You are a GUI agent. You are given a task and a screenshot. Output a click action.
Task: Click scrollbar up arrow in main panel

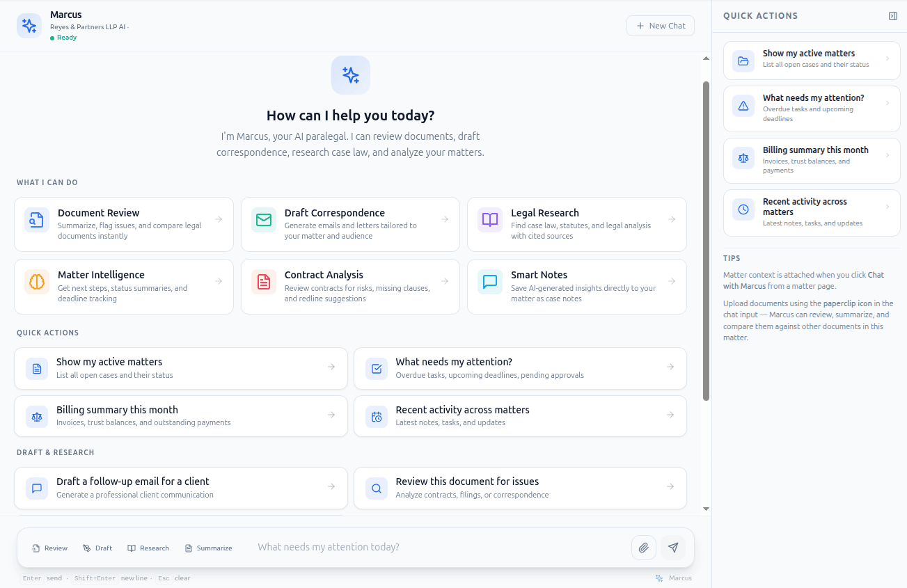coord(706,58)
